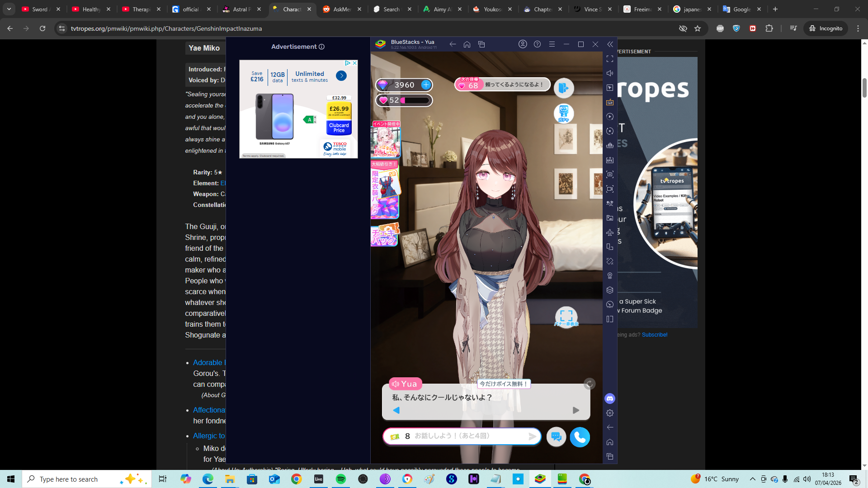Open the イベント開催中 event banner

tap(386, 139)
